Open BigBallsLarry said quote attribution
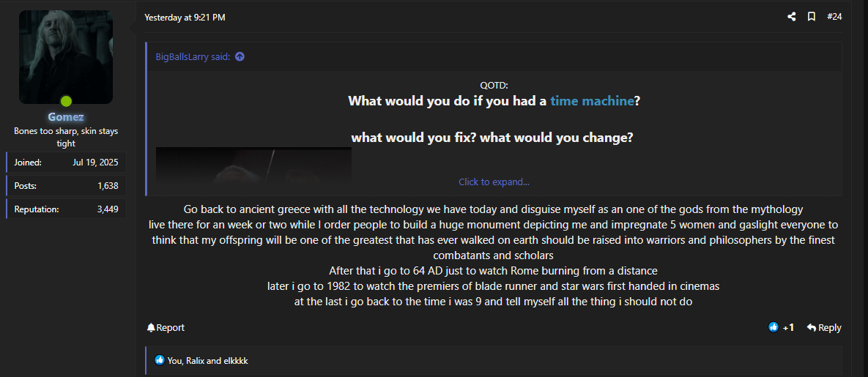 click(x=193, y=57)
